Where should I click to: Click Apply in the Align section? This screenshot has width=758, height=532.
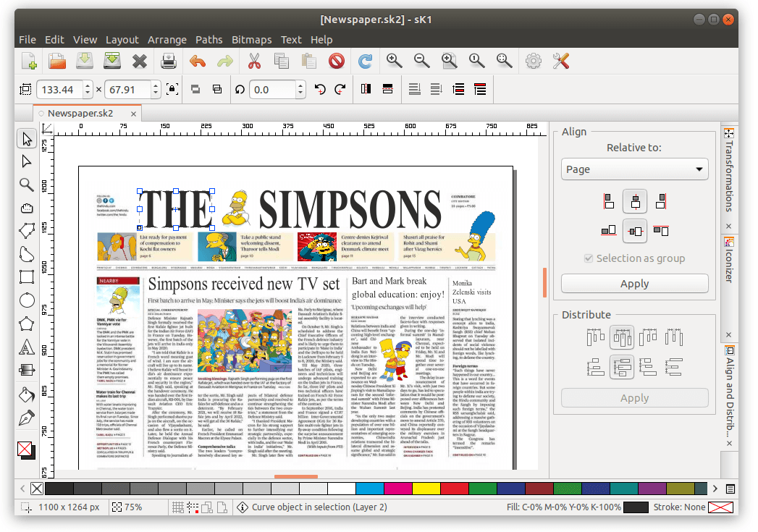[x=635, y=284]
